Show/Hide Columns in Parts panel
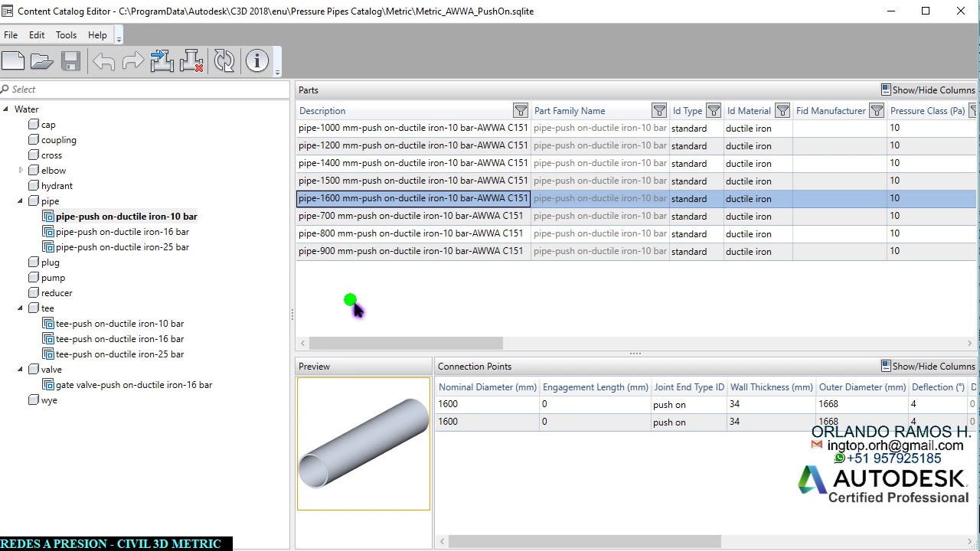The height and width of the screenshot is (551, 980). coord(927,90)
